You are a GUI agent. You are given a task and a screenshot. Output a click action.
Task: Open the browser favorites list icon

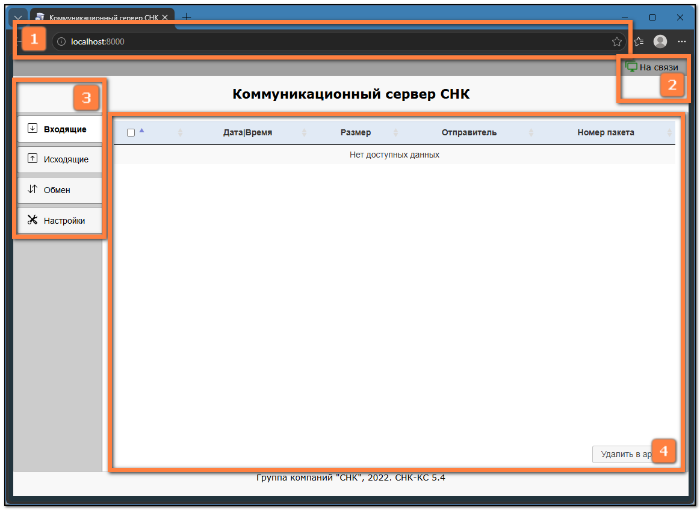click(639, 42)
